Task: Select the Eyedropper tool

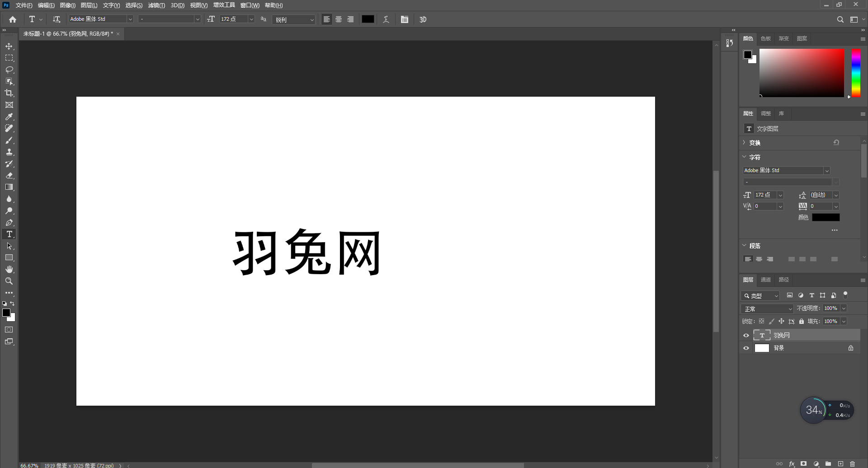Action: click(9, 117)
